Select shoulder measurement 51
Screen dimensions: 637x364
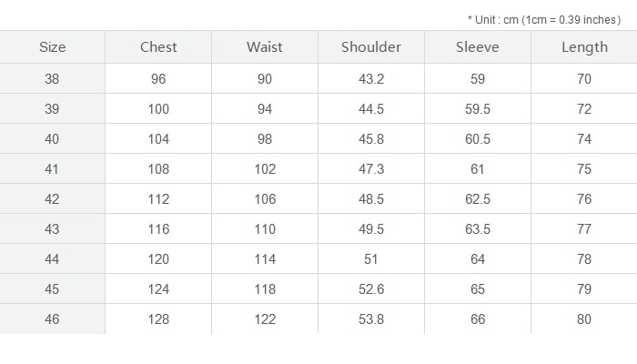click(x=371, y=259)
